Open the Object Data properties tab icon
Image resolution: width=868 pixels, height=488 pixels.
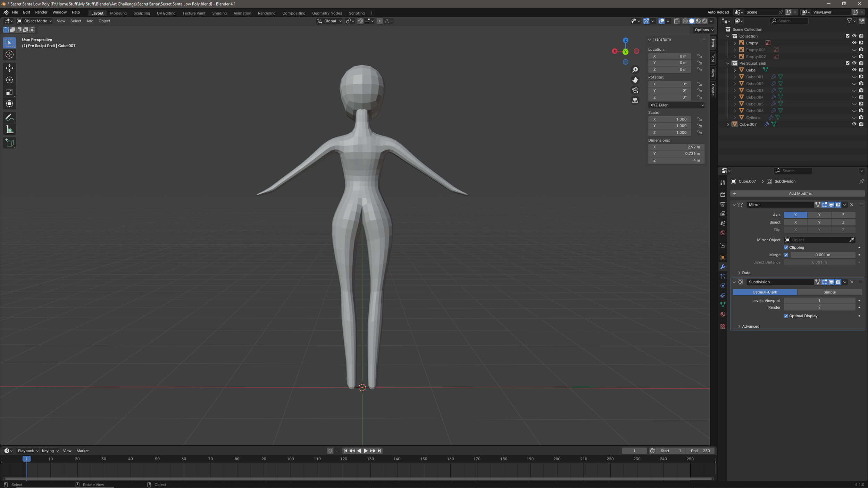tap(723, 305)
